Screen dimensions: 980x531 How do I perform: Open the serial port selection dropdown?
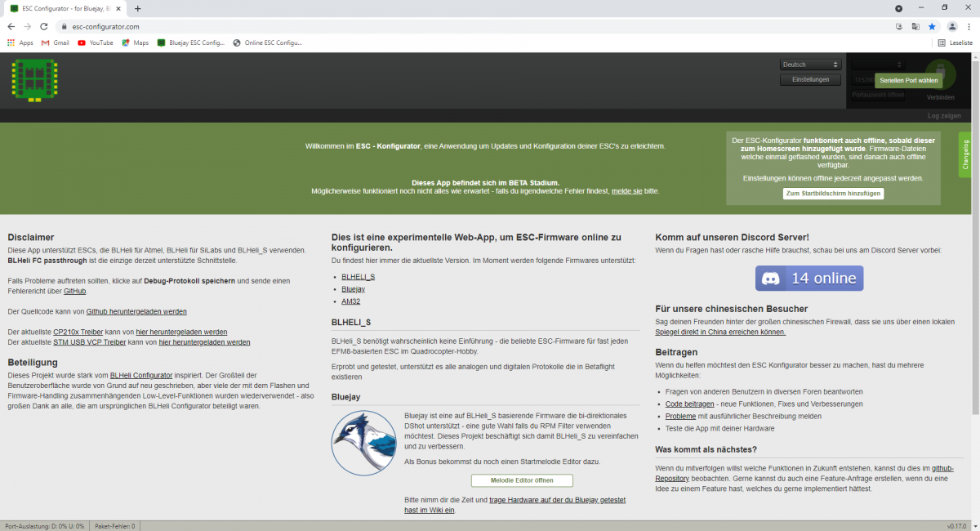[878, 65]
